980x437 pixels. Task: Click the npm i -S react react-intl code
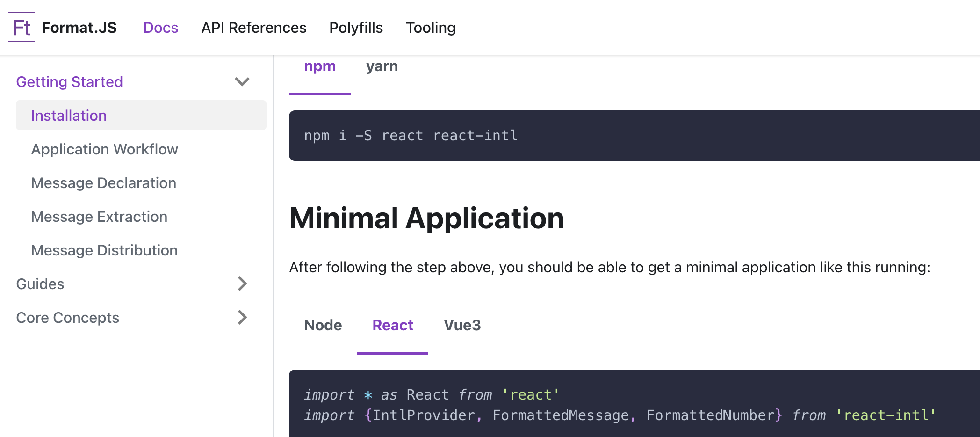(x=411, y=136)
